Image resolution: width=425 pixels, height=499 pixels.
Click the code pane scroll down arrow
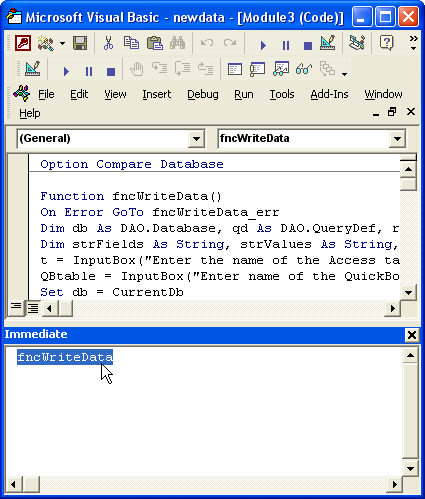point(408,293)
